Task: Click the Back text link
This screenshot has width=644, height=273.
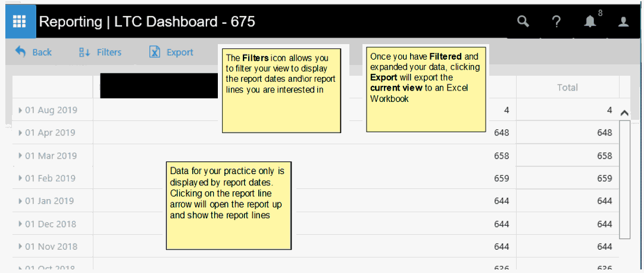Action: click(42, 52)
